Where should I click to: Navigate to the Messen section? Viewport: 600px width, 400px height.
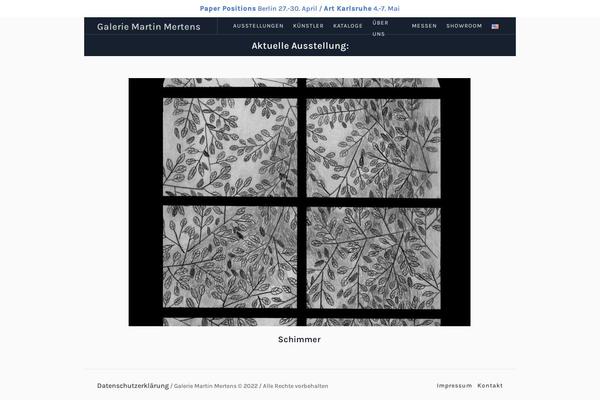pos(424,26)
